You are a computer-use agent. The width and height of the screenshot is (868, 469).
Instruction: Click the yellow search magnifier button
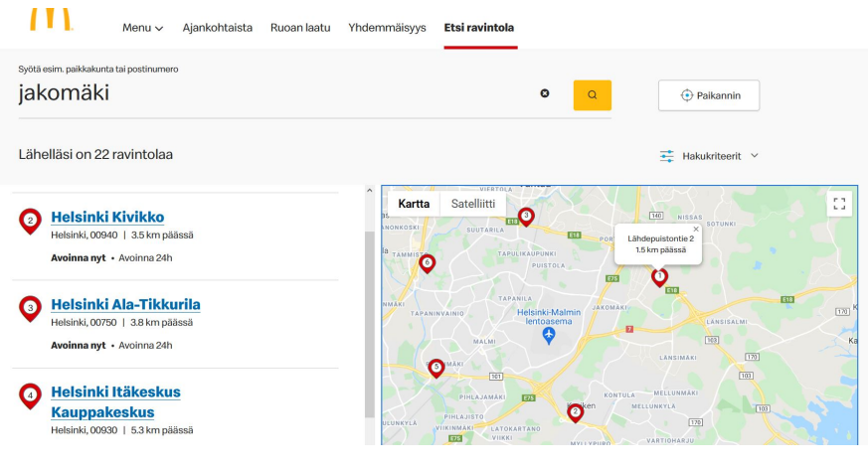[593, 95]
